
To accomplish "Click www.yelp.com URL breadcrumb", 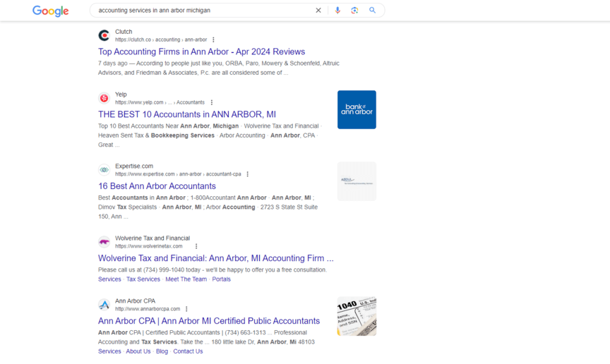I will [x=160, y=102].
